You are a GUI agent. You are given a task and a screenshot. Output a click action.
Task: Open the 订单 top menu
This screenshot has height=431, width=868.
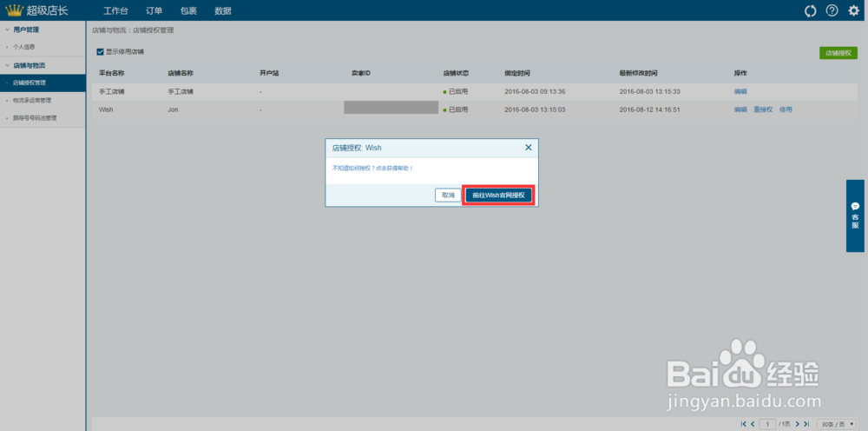click(x=154, y=10)
